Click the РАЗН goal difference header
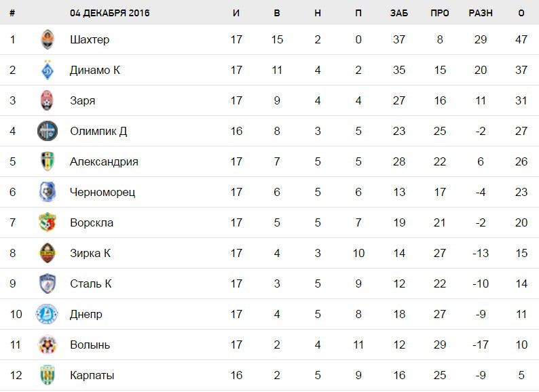 tap(481, 13)
